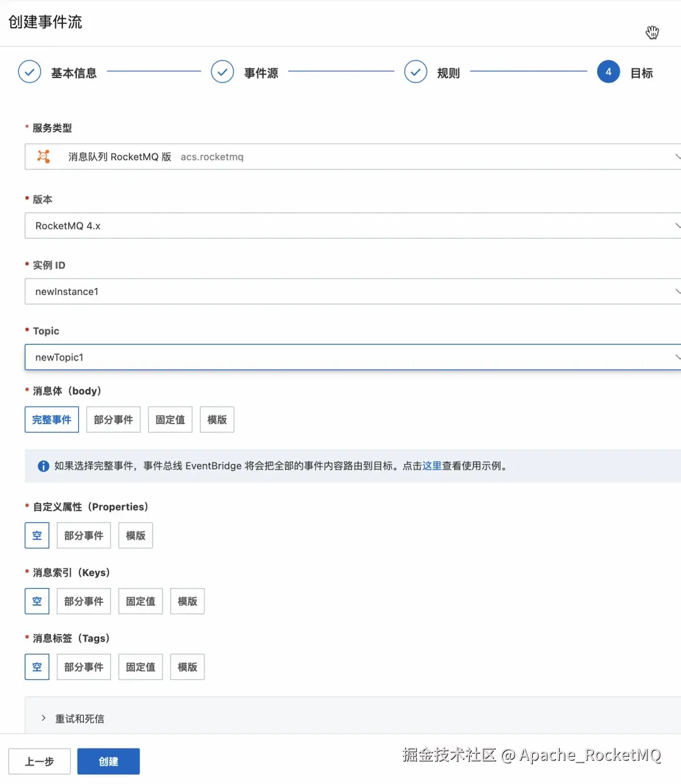The image size is (681, 784).
Task: Select 固定值 for 消息标签 Tags
Action: (x=141, y=667)
